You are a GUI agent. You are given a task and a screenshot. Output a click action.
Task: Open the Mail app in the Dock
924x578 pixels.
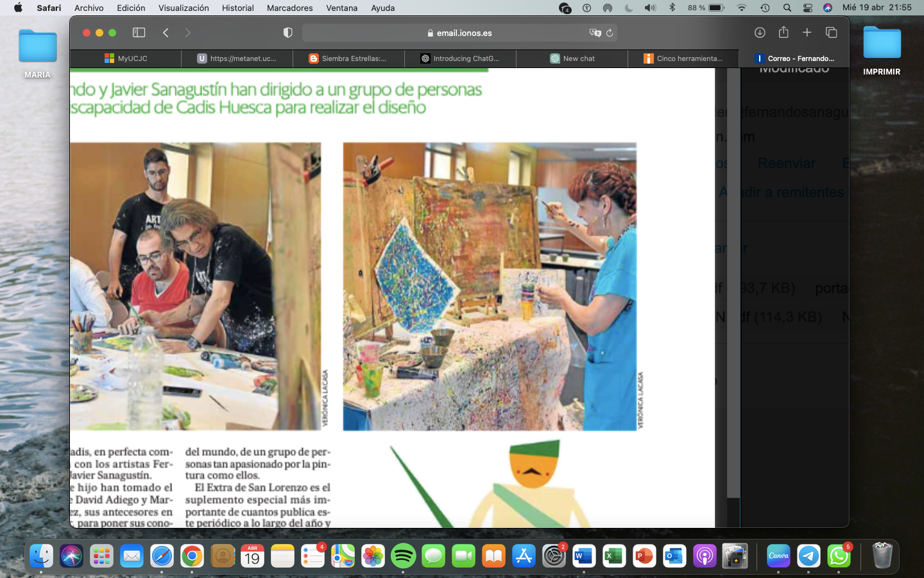[x=132, y=556]
